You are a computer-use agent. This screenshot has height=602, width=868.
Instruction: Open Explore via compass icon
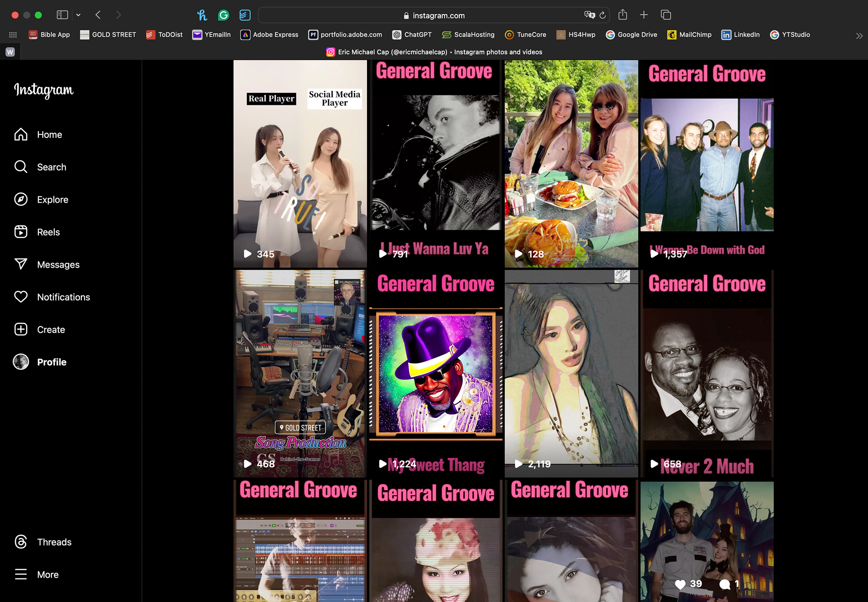click(21, 199)
